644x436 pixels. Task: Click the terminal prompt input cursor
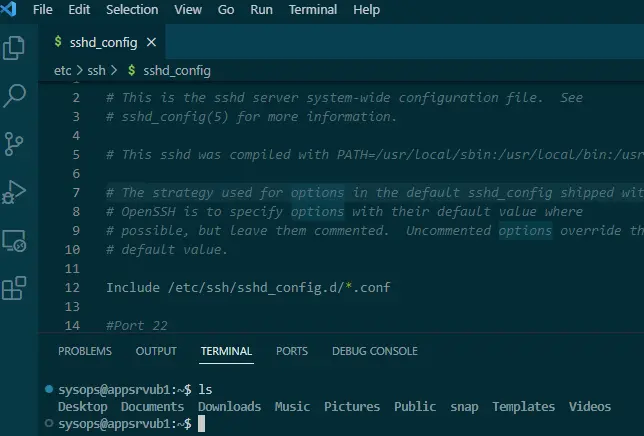click(201, 424)
